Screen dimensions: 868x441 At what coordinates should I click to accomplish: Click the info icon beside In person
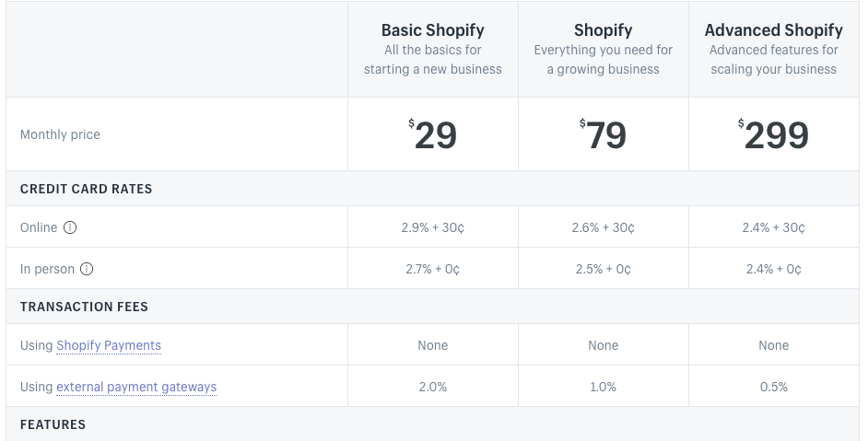pos(87,269)
